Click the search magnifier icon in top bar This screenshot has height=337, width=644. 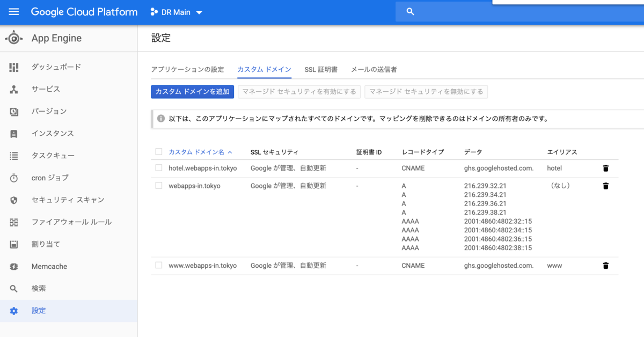[411, 11]
